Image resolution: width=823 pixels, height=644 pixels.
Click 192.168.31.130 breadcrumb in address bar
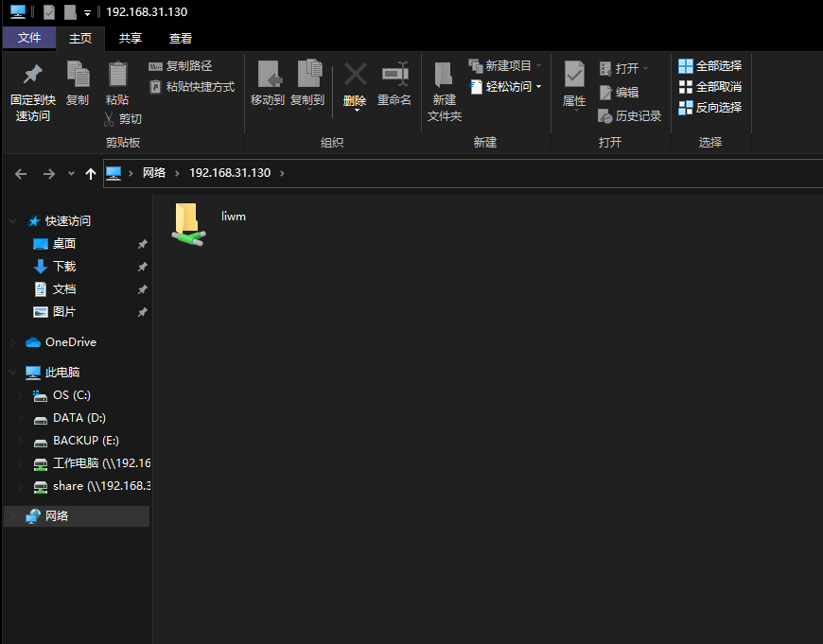(230, 173)
